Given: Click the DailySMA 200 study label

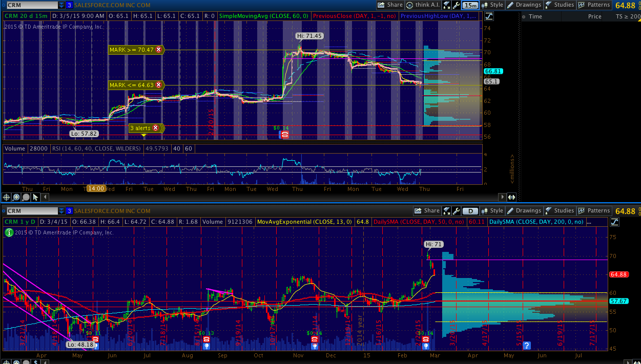Looking at the screenshot, I should (535, 222).
